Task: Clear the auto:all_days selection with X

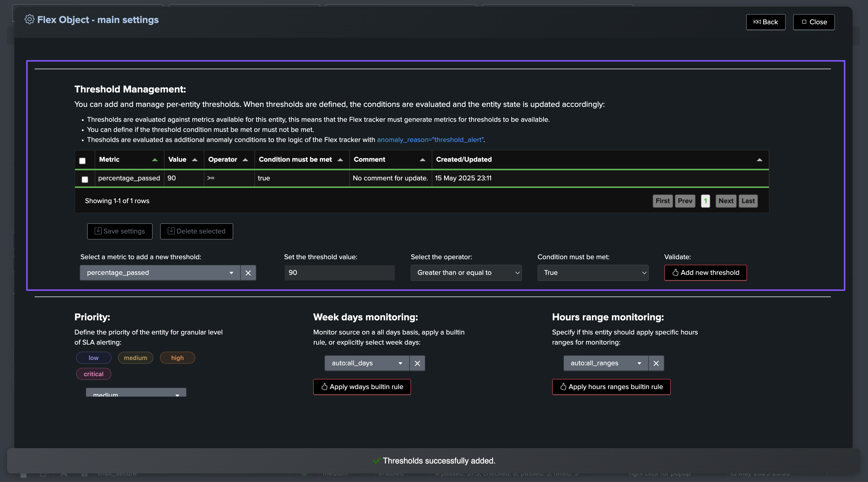Action: 417,363
